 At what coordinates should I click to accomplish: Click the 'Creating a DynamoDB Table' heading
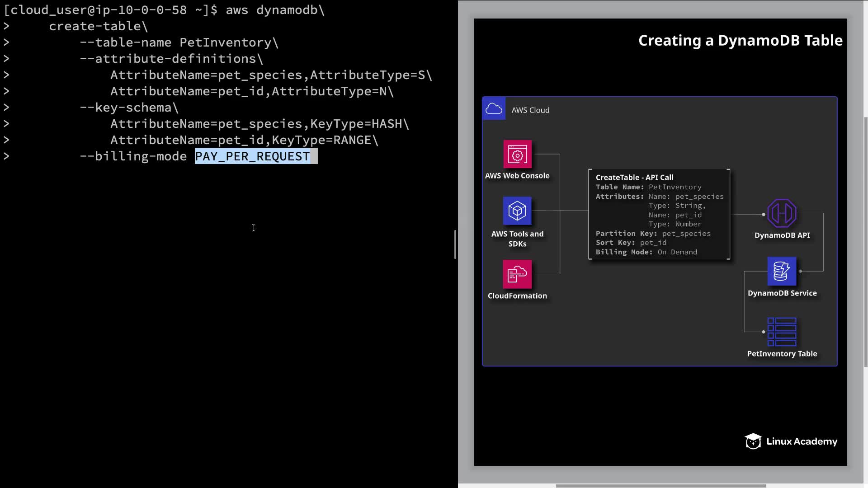point(740,41)
